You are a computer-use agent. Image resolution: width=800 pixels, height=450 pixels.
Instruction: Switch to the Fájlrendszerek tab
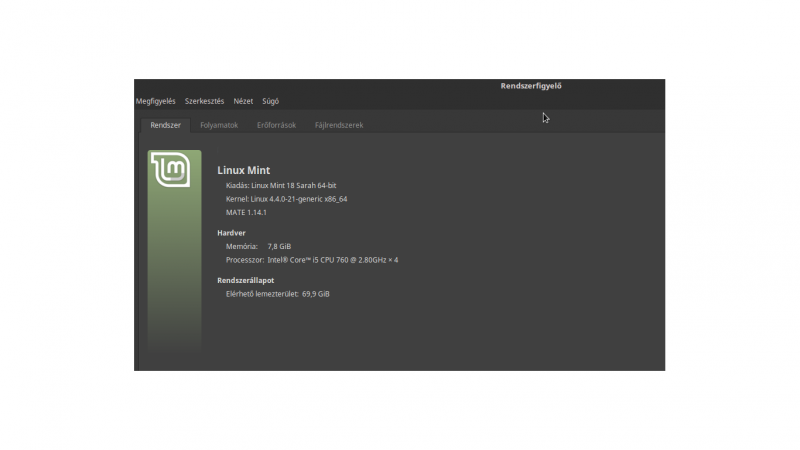pos(339,125)
